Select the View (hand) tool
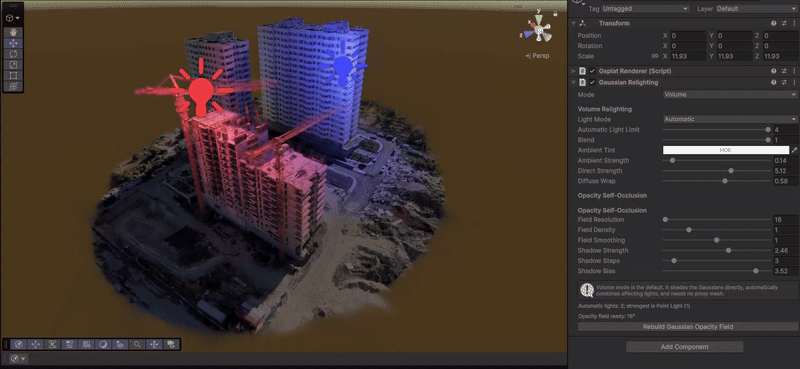This screenshot has width=800, height=369. 14,33
